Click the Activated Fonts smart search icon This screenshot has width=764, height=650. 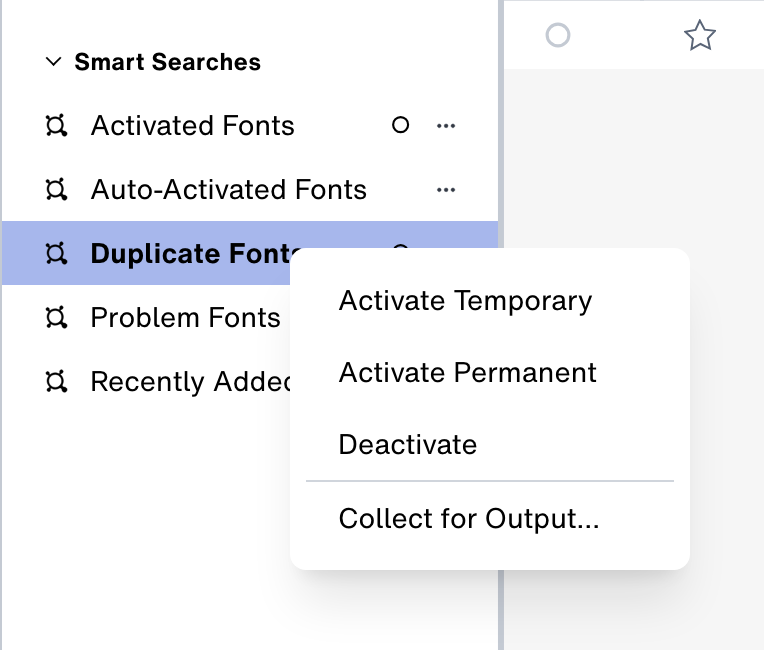click(56, 126)
